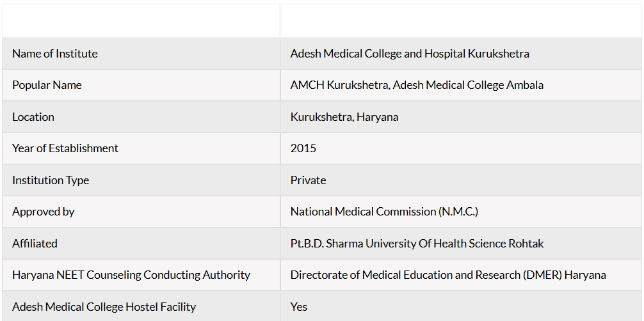Click the 'Yes' hostel facility value
Image resolution: width=644 pixels, height=321 pixels.
[x=298, y=307]
